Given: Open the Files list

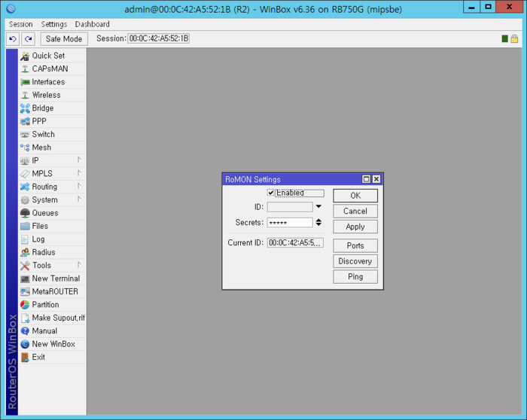Looking at the screenshot, I should pyautogui.click(x=52, y=226).
